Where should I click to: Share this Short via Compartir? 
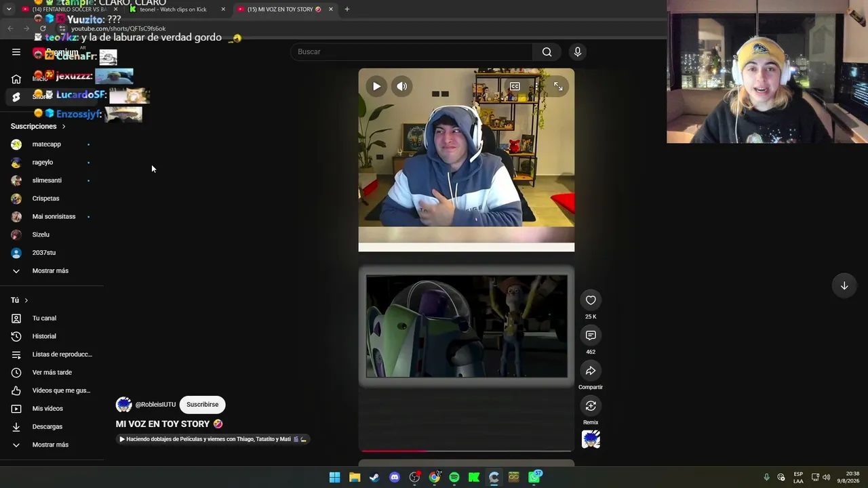click(x=591, y=371)
